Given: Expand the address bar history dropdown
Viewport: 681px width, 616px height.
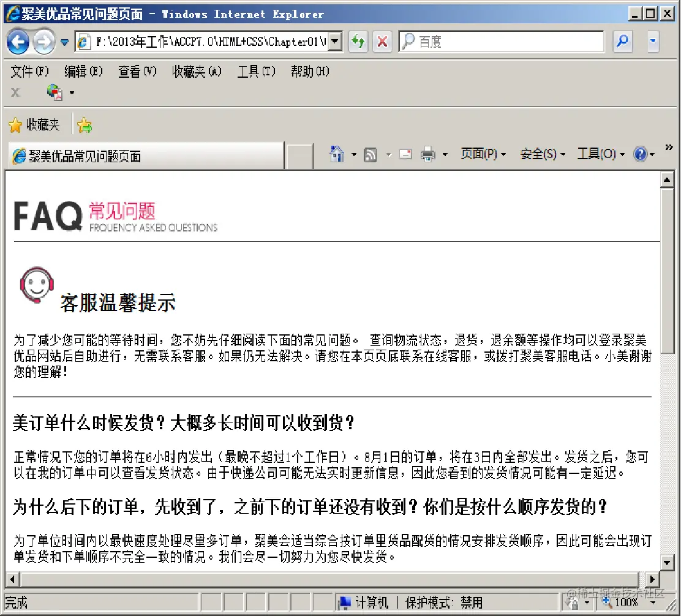Looking at the screenshot, I should pos(335,42).
